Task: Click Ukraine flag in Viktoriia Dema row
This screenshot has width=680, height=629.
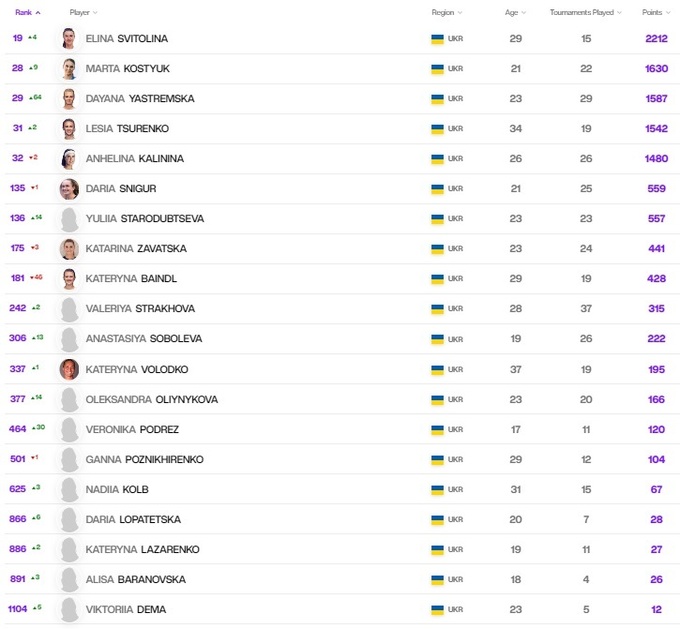Action: [437, 610]
